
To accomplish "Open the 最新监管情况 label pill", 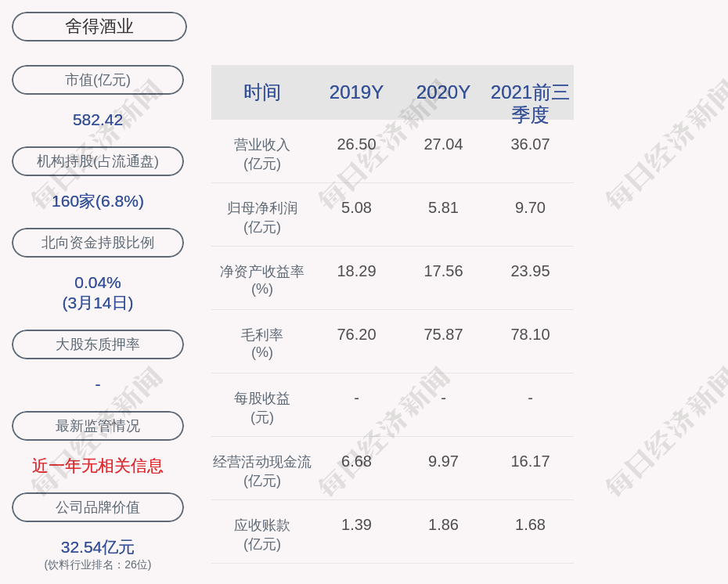I will [98, 426].
